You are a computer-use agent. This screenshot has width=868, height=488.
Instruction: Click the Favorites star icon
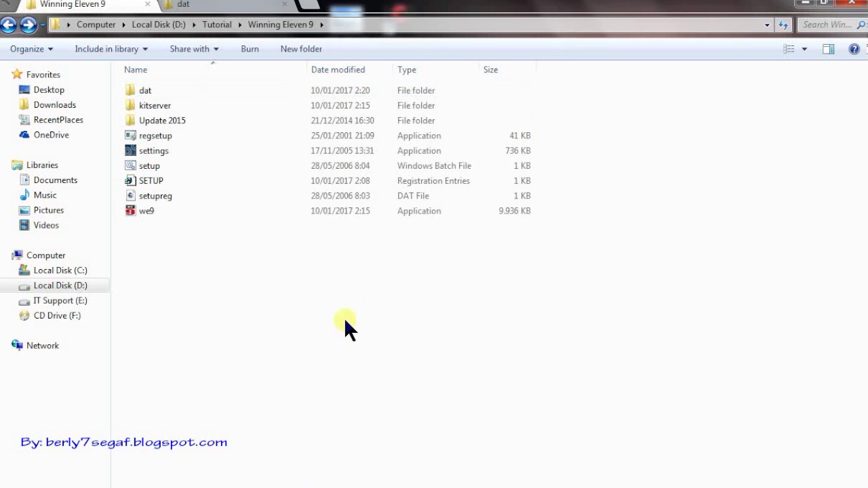17,75
